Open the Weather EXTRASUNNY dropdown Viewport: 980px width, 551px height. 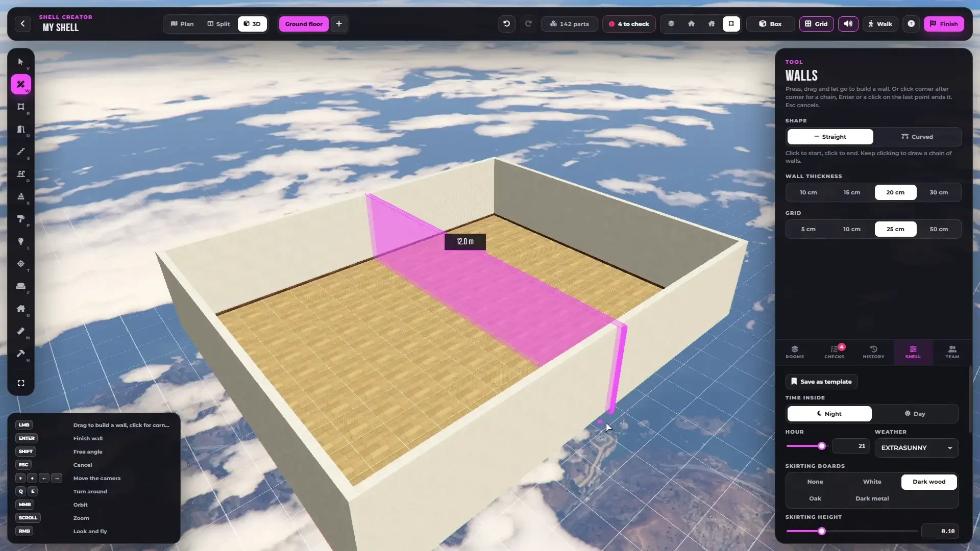click(917, 448)
